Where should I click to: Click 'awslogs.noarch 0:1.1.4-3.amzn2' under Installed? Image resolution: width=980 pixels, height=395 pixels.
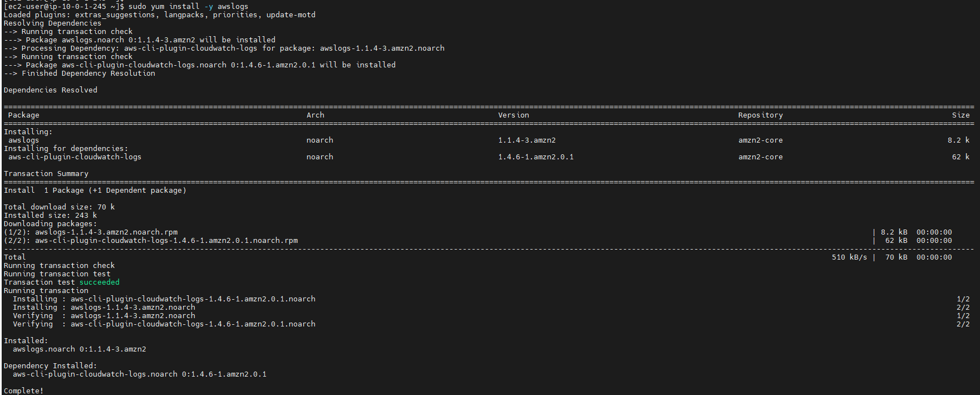80,349
